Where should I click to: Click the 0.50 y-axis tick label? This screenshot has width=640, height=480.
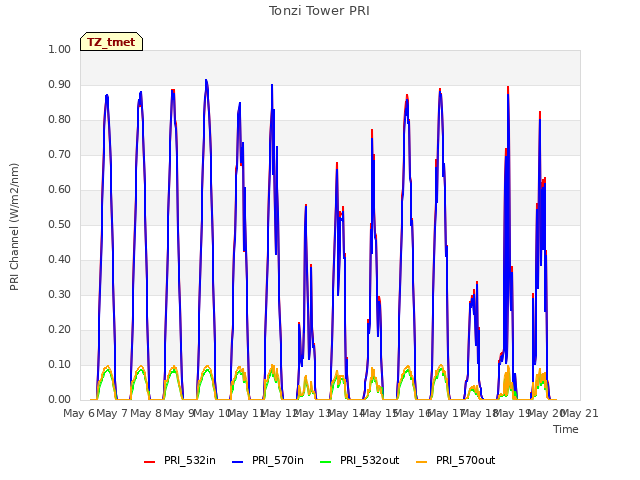point(60,224)
